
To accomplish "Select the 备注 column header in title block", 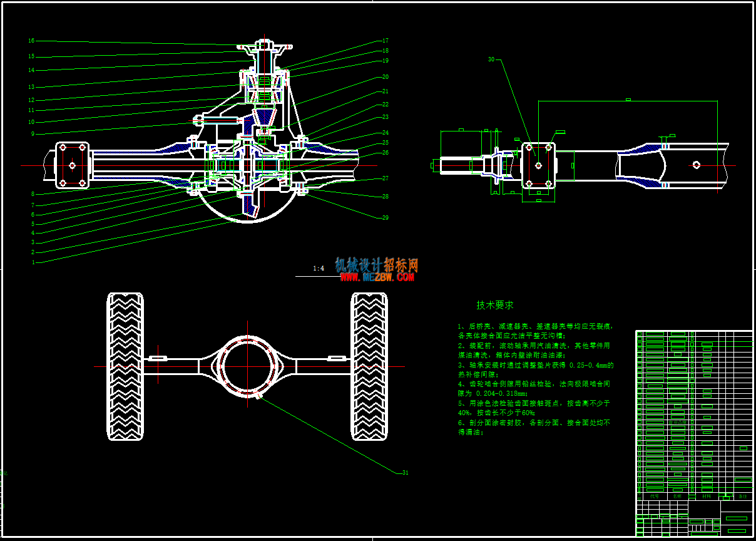I will [x=743, y=496].
